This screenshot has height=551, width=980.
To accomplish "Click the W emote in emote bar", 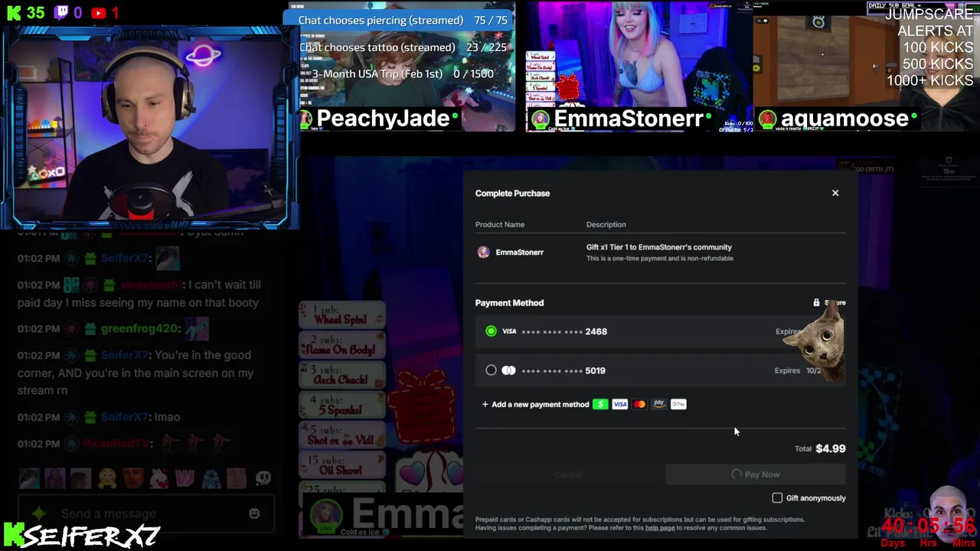I will (185, 479).
